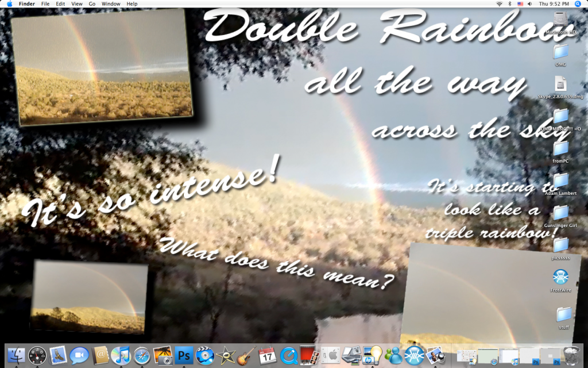Image resolution: width=588 pixels, height=368 pixels.
Task: Open the volume control in menu bar
Action: pos(530,4)
